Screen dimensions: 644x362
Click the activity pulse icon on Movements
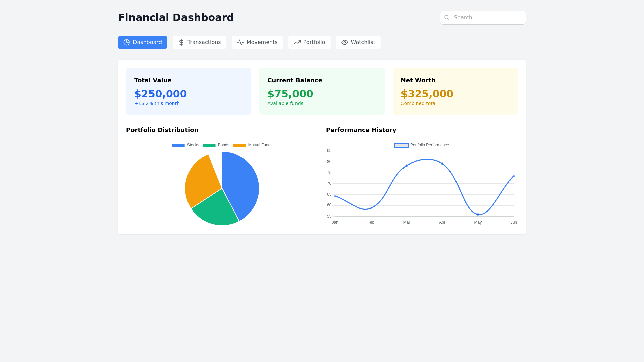[x=240, y=42]
